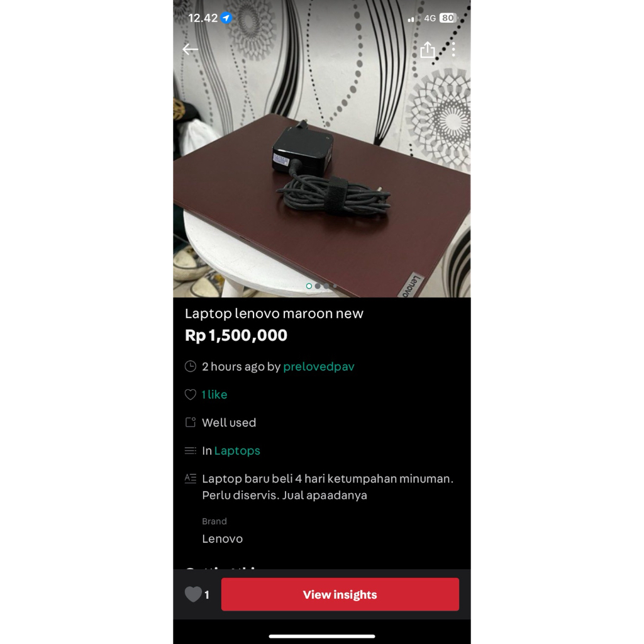This screenshot has width=644, height=644.
Task: Select the second photo indicator dot
Action: pos(318,286)
